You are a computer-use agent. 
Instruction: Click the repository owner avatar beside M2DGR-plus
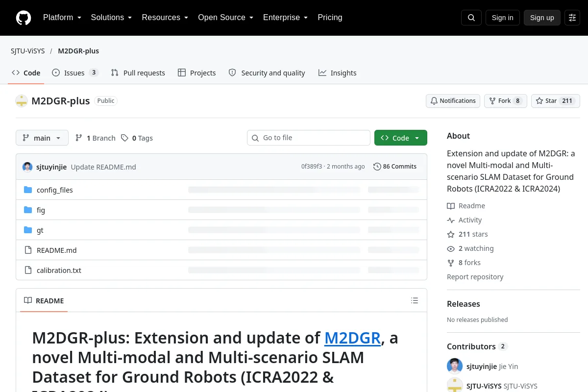click(x=22, y=101)
